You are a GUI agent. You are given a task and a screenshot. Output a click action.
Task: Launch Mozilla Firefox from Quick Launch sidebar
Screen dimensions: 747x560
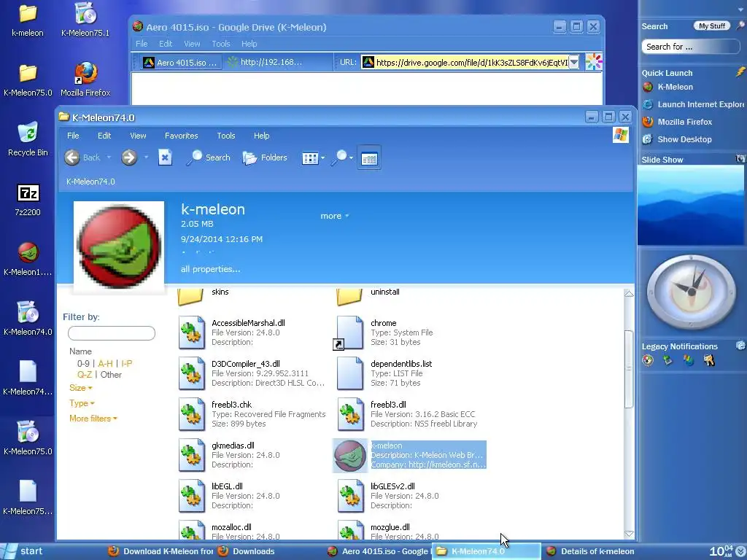[x=678, y=122]
